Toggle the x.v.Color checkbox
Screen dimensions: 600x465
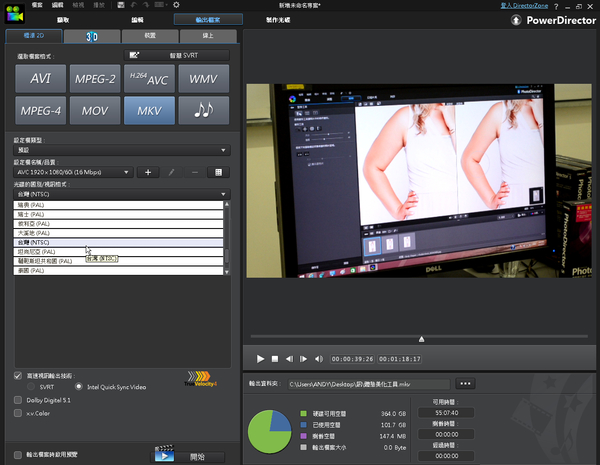[x=18, y=411]
